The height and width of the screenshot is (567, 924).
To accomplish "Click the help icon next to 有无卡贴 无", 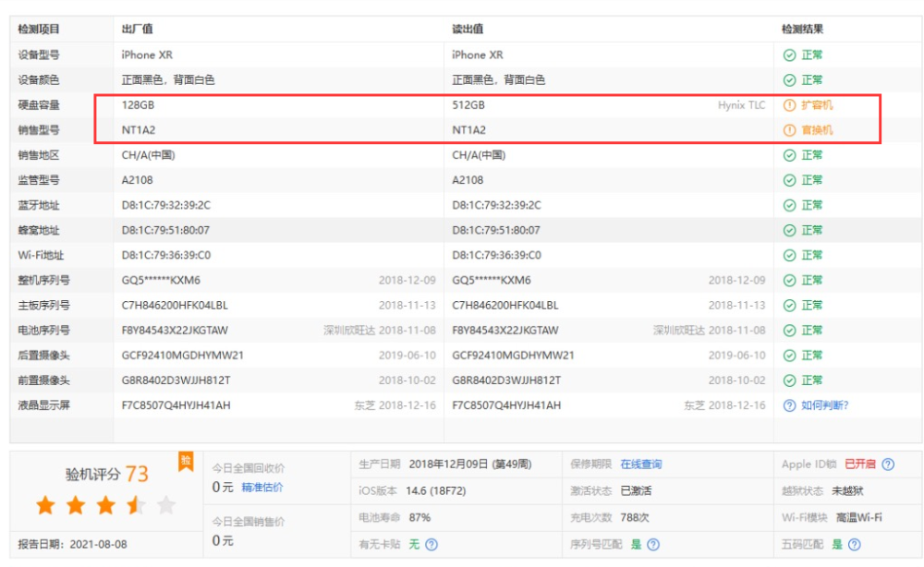I will click(x=432, y=545).
